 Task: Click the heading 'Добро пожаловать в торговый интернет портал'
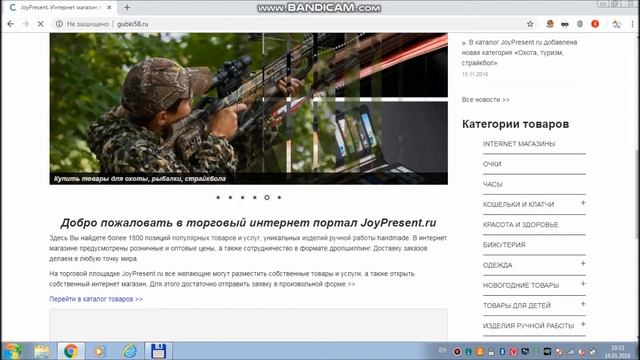pyautogui.click(x=248, y=223)
